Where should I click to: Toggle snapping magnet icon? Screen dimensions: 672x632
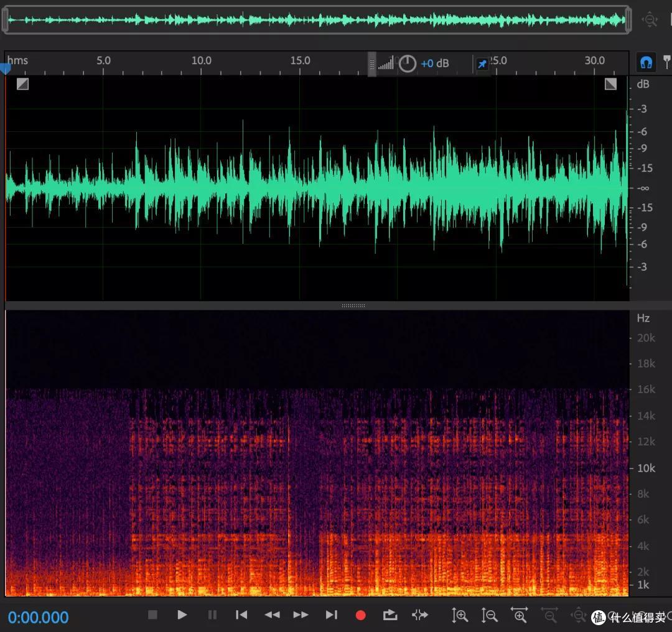pyautogui.click(x=646, y=63)
